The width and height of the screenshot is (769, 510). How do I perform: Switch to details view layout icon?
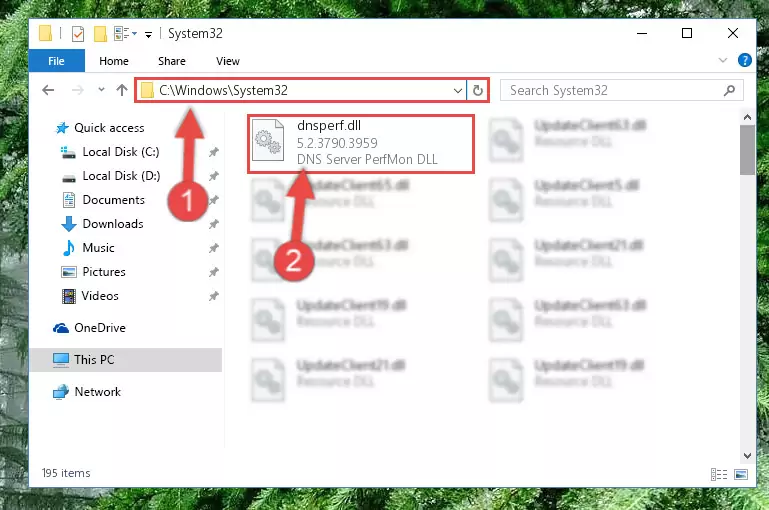tap(718, 474)
